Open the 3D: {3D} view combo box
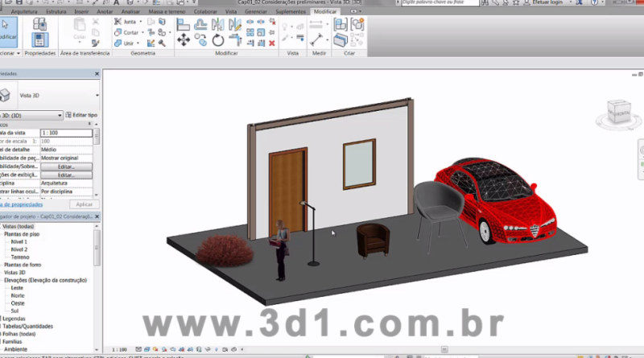Viewport: 644px width, 358px height. 31,115
